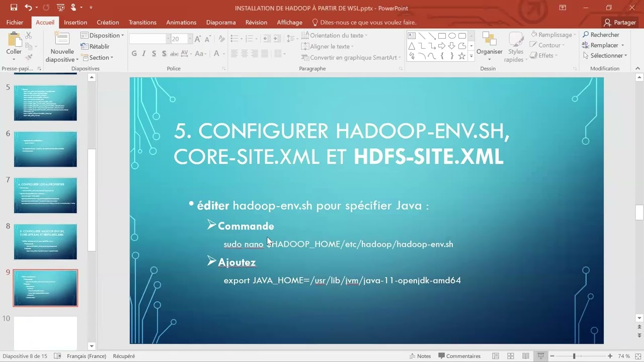Switch to the Création tab

[108, 22]
